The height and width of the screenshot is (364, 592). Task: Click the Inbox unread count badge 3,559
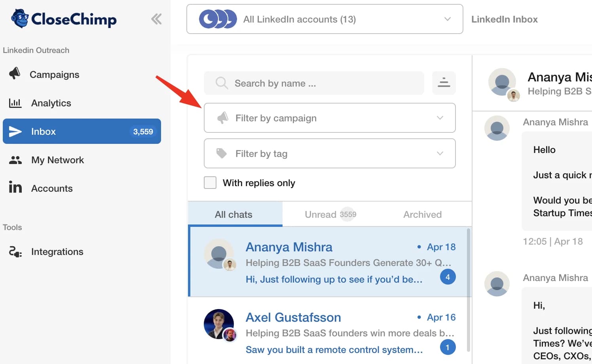pyautogui.click(x=143, y=131)
